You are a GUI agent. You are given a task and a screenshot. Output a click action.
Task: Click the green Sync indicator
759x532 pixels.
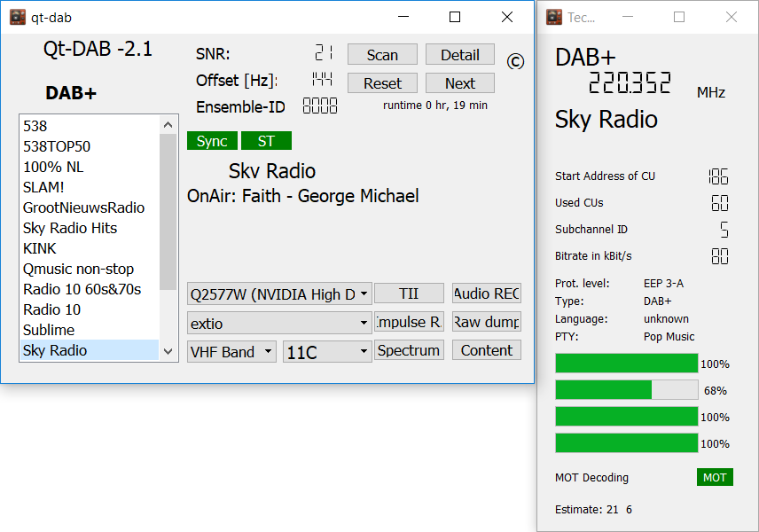[x=212, y=141]
